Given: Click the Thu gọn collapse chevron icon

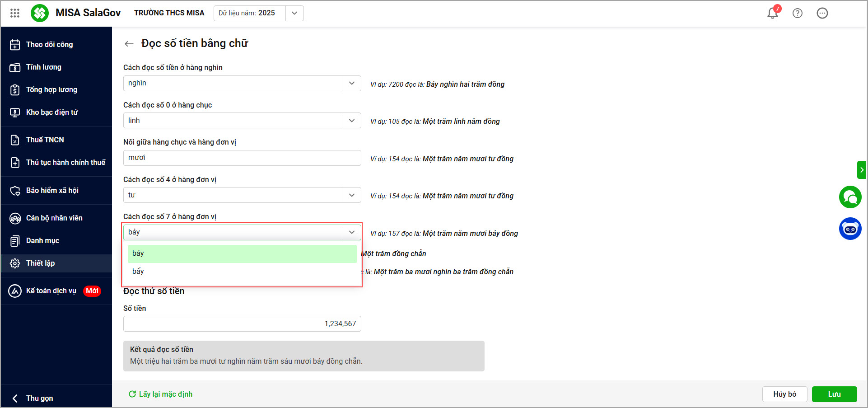Looking at the screenshot, I should click(x=15, y=398).
